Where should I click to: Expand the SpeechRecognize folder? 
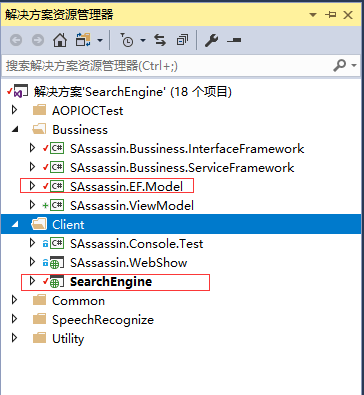[x=14, y=319]
